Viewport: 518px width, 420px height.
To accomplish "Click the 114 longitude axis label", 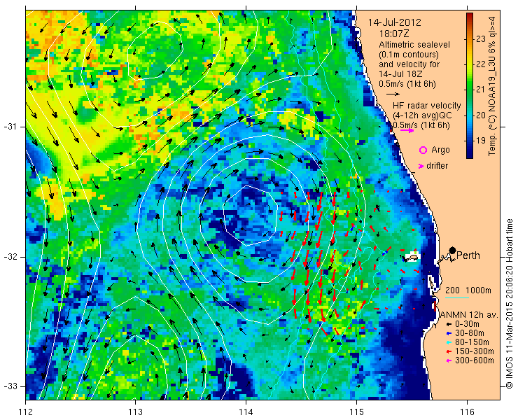I will [x=246, y=412].
